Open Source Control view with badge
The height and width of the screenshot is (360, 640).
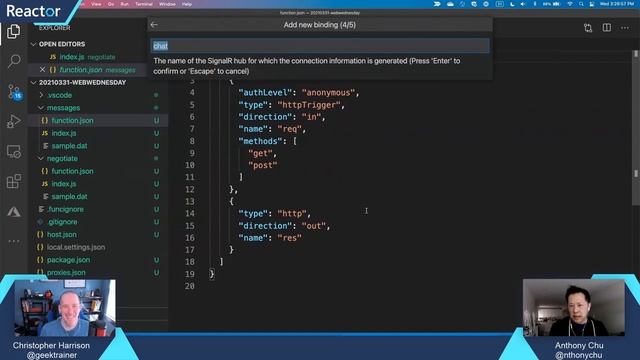(x=14, y=92)
